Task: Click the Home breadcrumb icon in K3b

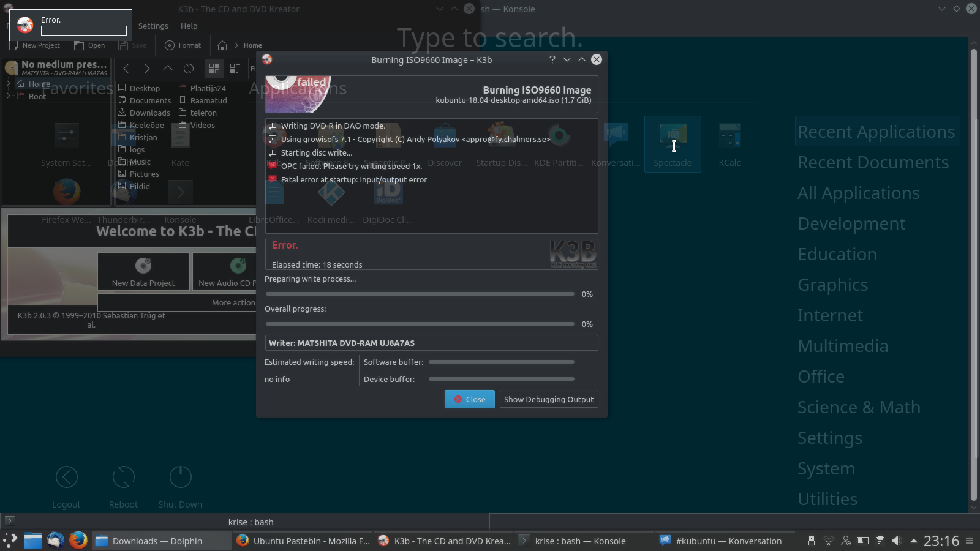Action: pos(222,45)
